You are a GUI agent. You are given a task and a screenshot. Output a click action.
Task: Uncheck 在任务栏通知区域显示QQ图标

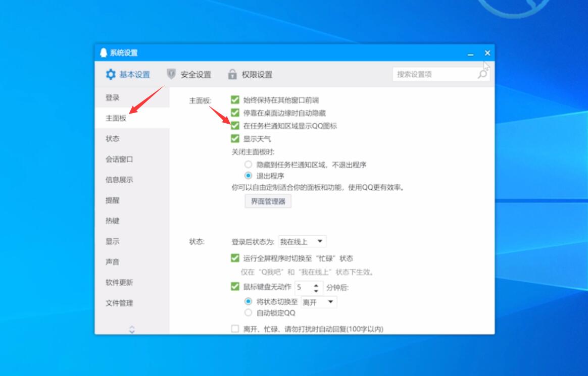point(235,126)
